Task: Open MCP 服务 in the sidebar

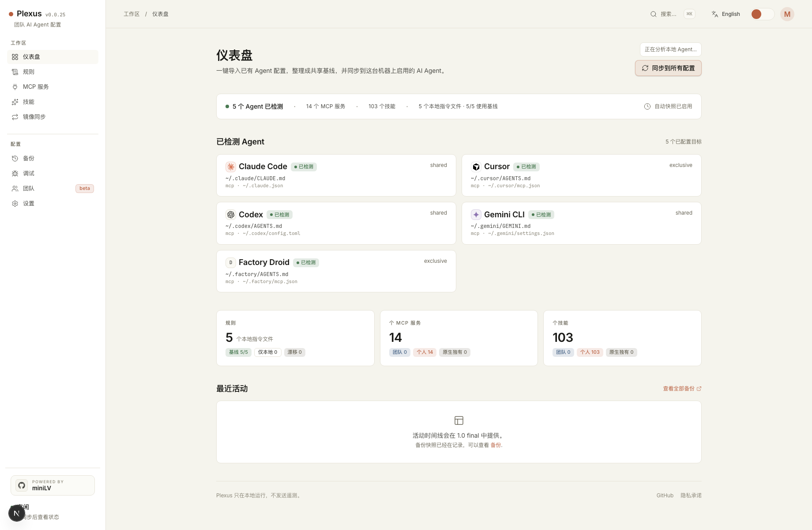Action: pos(53,87)
